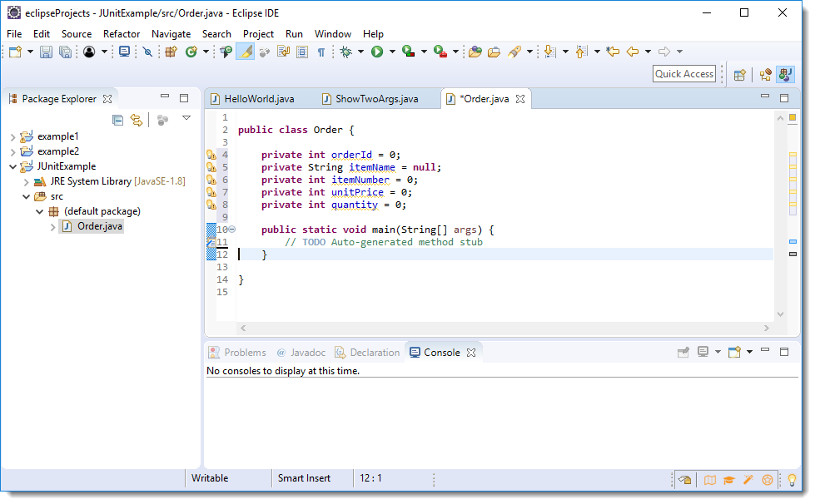The image size is (815, 504).
Task: Open dropdown arrow next to New icon
Action: point(30,52)
